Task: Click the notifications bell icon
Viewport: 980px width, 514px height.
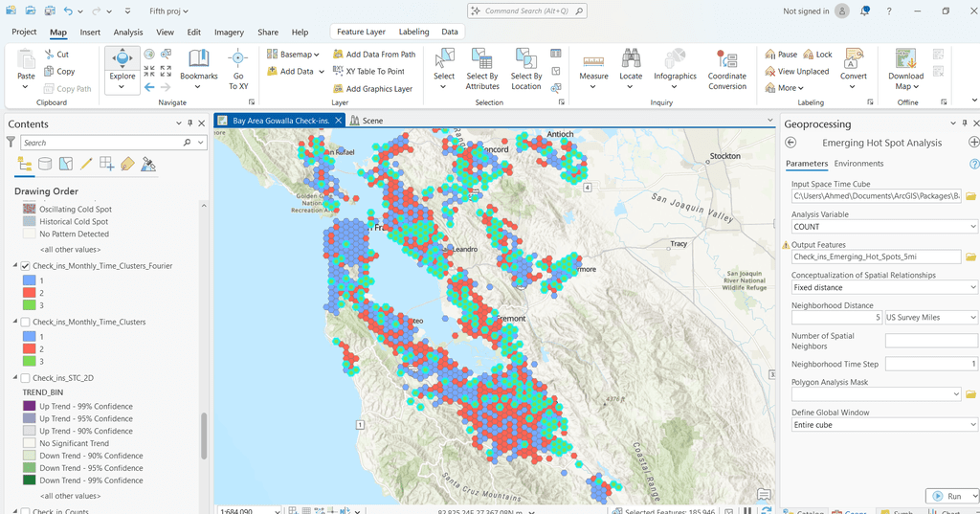Action: click(864, 11)
